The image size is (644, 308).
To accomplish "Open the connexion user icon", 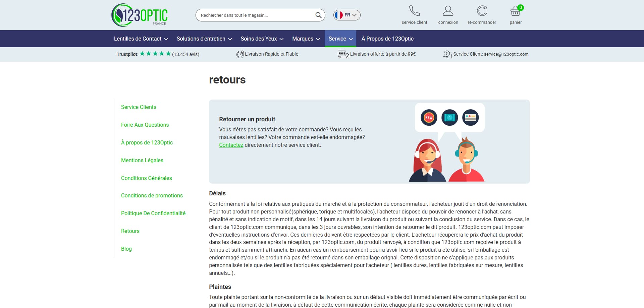I will point(448,11).
